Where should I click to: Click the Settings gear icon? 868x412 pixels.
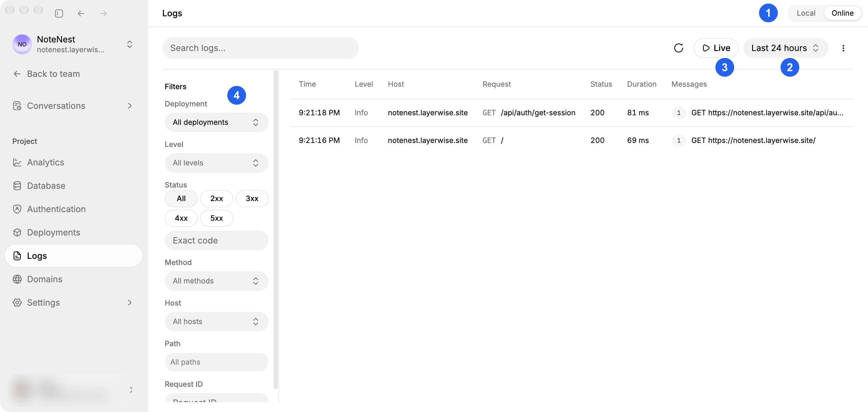point(17,303)
